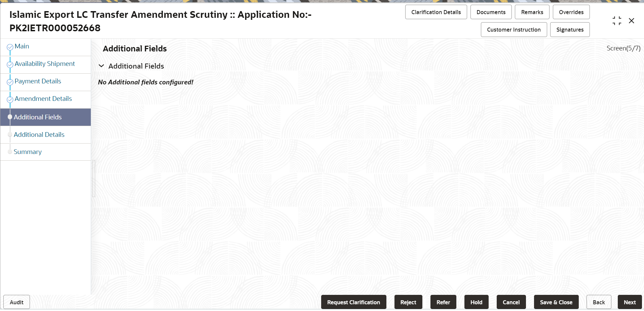Click the step dot beside Additional Details
Image resolution: width=644 pixels, height=311 pixels.
[10, 134]
